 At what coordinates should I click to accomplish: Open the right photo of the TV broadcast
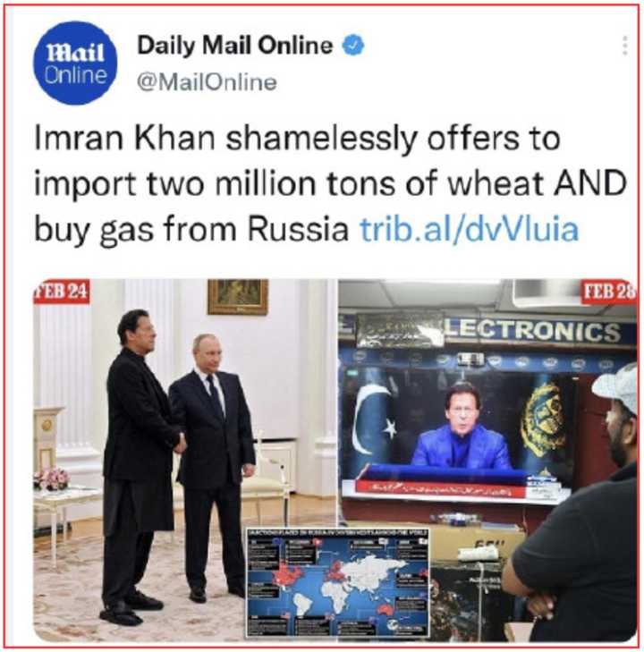(x=487, y=460)
